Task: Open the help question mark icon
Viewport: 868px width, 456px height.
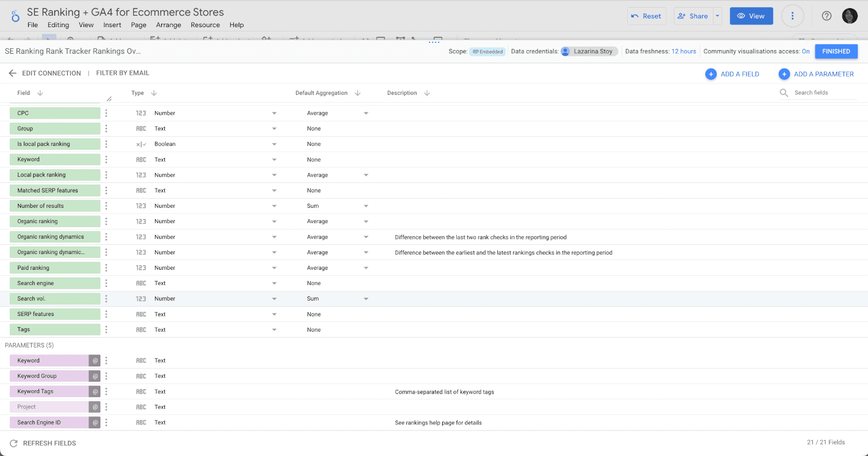Action: coord(827,16)
